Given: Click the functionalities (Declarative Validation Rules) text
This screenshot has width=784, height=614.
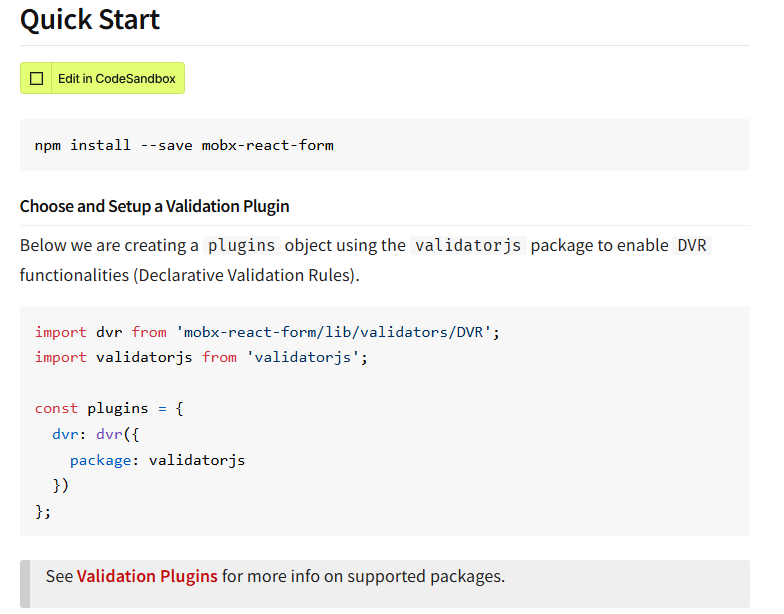Looking at the screenshot, I should pos(190,276).
